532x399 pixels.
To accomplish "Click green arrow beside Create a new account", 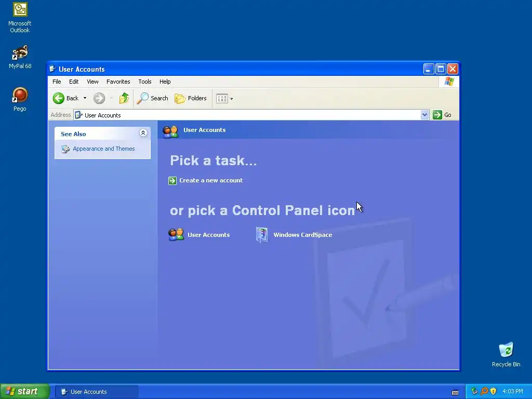I will point(172,180).
